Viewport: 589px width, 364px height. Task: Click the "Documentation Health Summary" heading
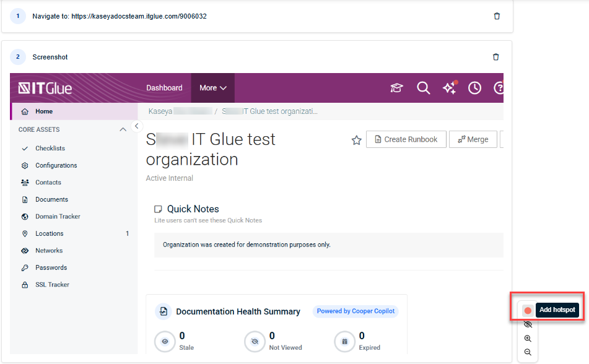238,311
